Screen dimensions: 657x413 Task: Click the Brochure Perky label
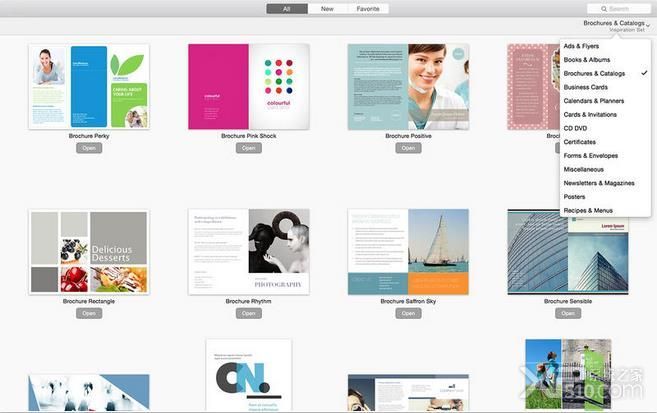tap(89, 136)
